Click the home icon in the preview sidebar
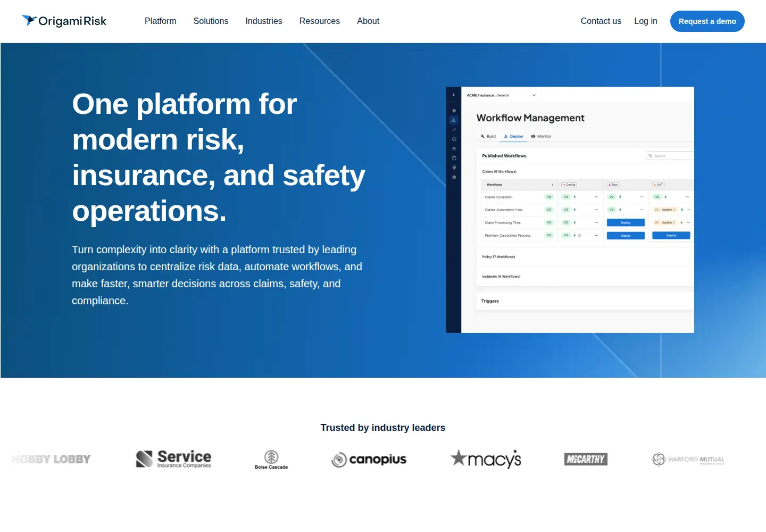This screenshot has width=766, height=532. pyautogui.click(x=454, y=111)
